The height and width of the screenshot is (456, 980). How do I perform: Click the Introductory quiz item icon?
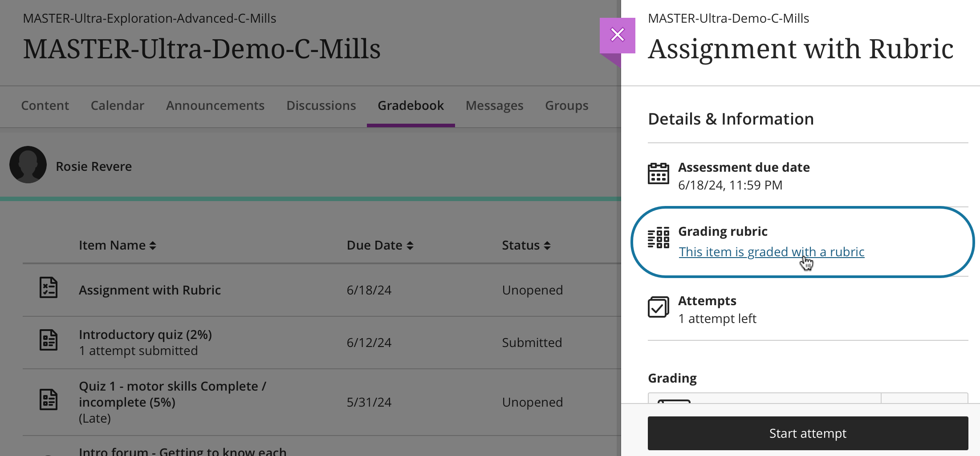coord(49,340)
